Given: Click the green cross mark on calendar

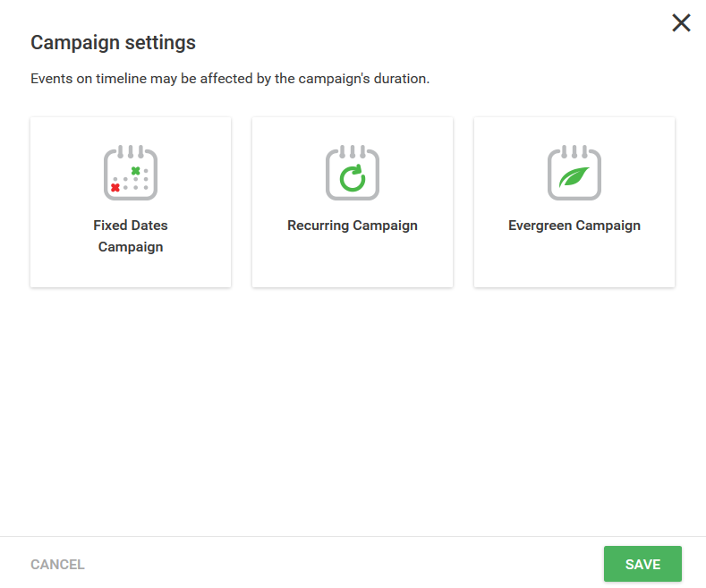Looking at the screenshot, I should (x=135, y=171).
